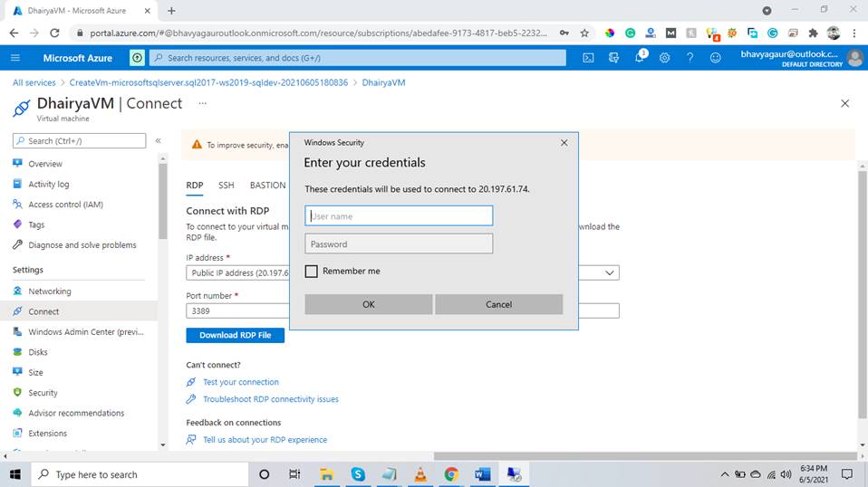The height and width of the screenshot is (487, 868).
Task: Go to All services breadcrumb
Action: (34, 82)
